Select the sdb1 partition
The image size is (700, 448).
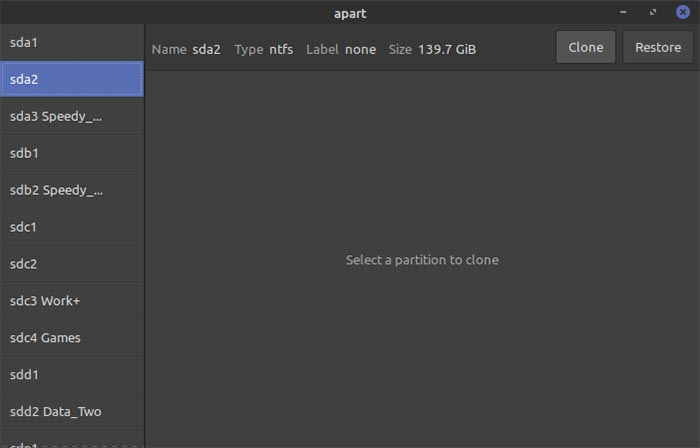tap(72, 153)
